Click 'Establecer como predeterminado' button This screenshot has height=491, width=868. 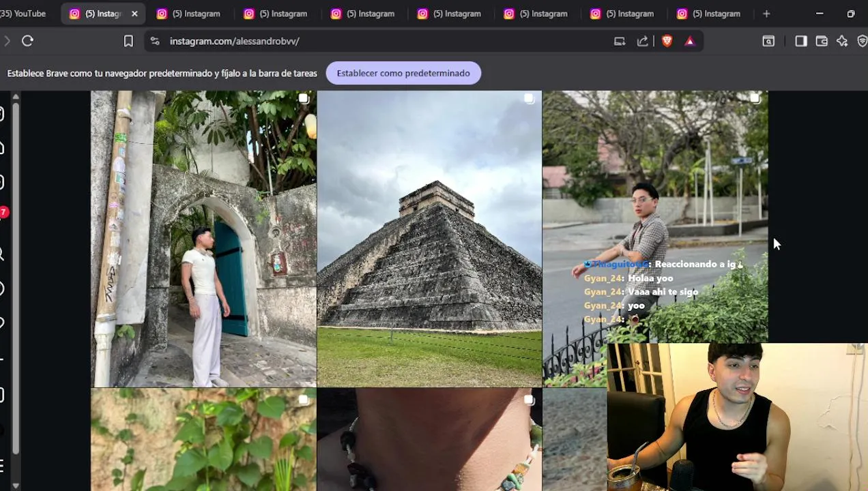pos(403,73)
